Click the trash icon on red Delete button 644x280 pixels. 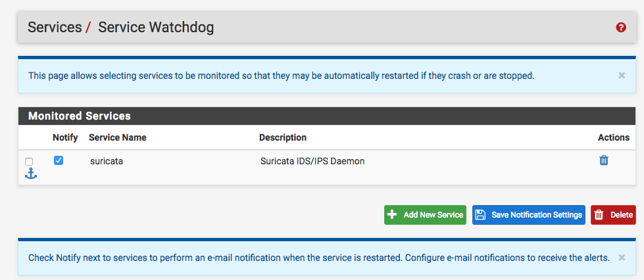(599, 215)
